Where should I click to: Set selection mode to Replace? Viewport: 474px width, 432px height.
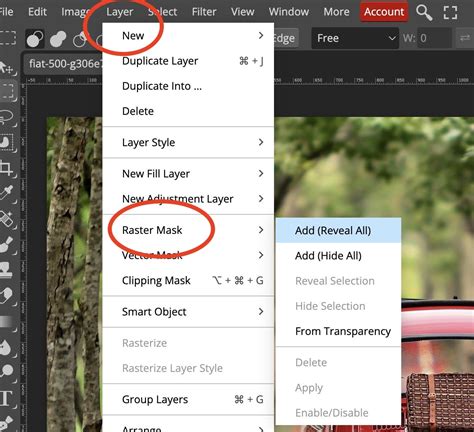[35, 38]
